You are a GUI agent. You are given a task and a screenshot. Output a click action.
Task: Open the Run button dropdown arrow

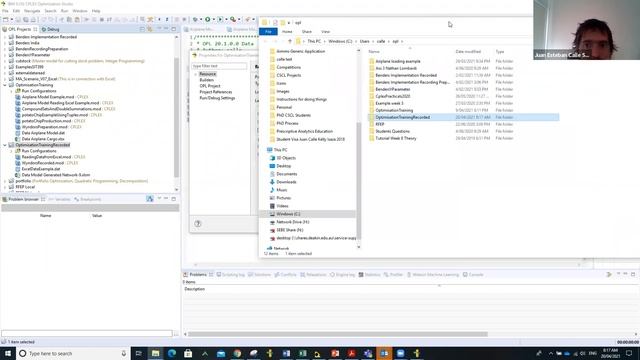[213, 19]
